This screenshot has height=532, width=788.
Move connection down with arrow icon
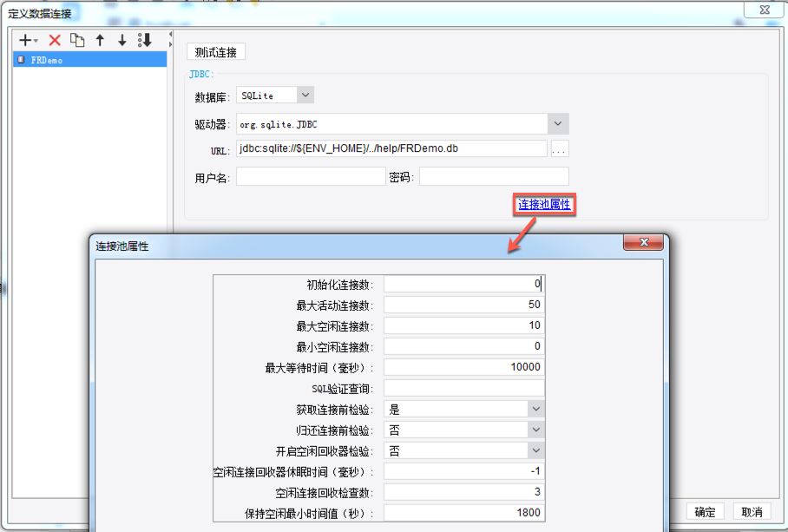[x=122, y=40]
